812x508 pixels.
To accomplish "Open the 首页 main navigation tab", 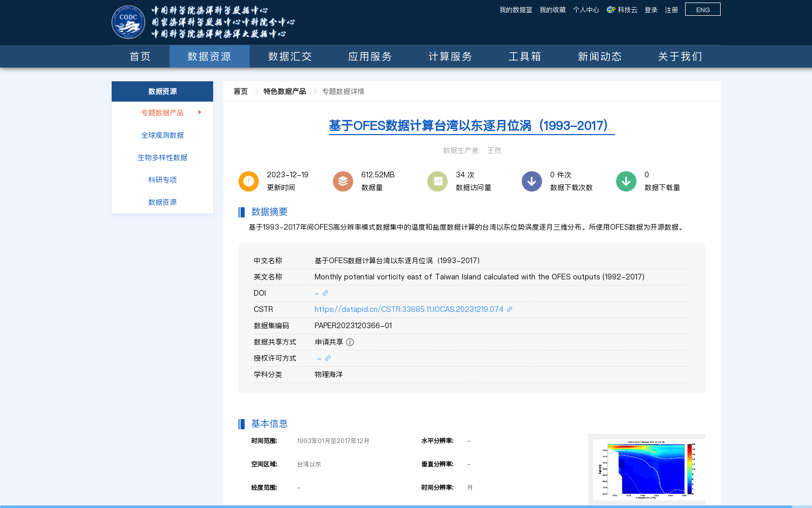I will click(x=140, y=56).
